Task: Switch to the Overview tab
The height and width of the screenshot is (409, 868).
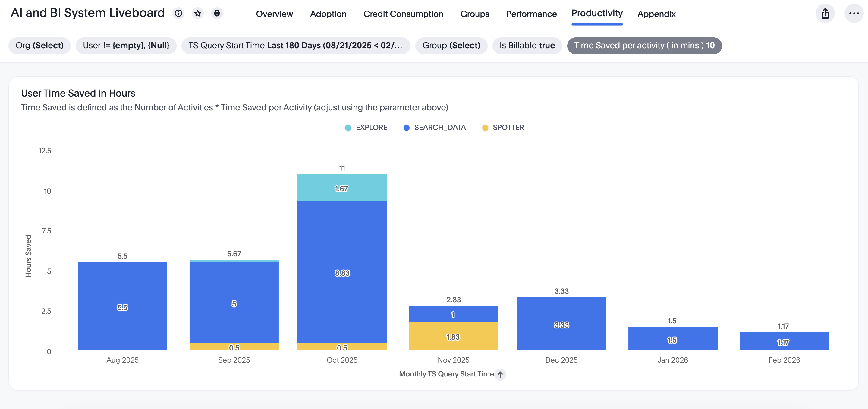Action: tap(274, 14)
